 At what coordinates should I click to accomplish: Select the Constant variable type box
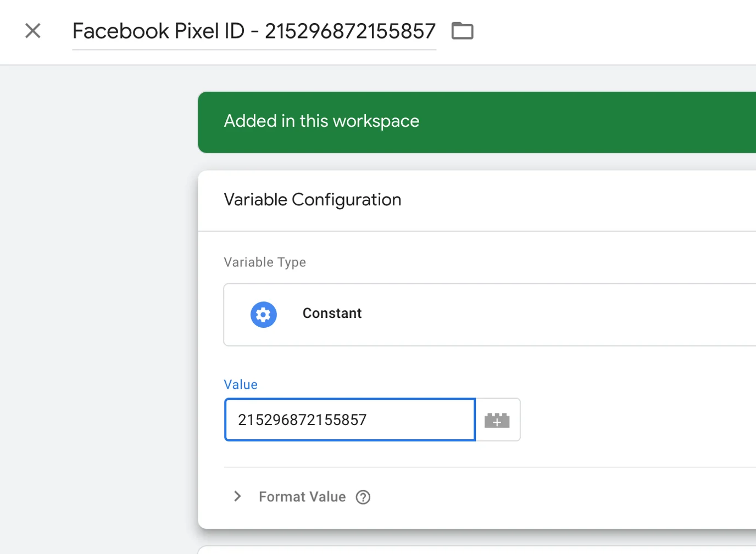point(490,315)
